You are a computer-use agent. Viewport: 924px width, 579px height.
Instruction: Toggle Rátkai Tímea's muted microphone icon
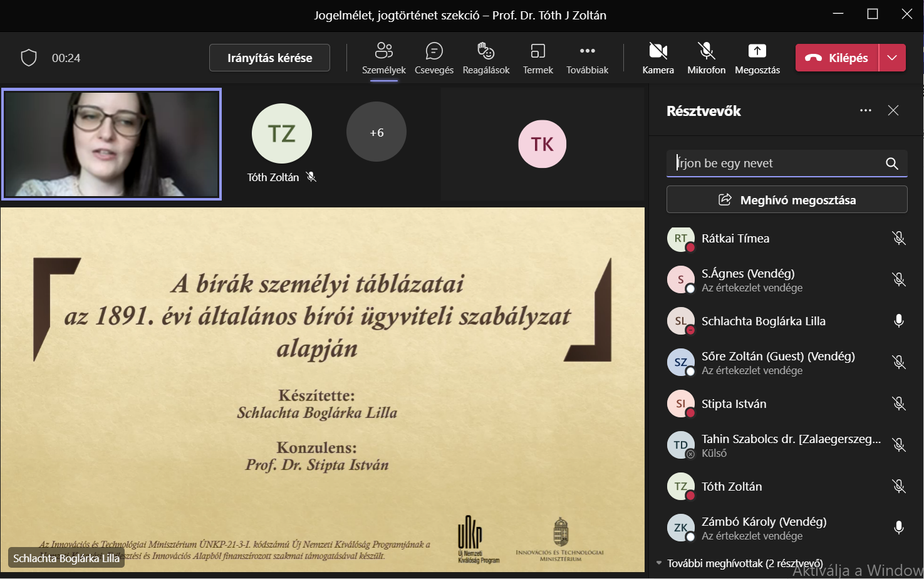898,238
